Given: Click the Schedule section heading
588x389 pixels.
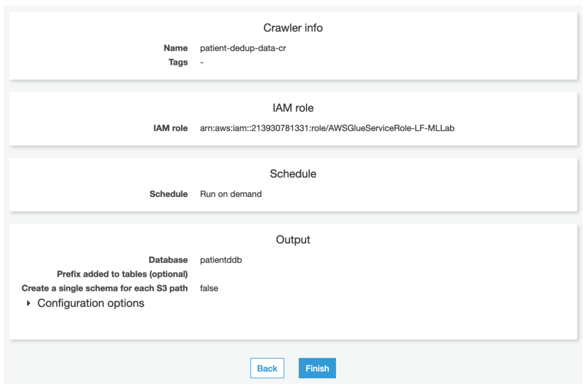Looking at the screenshot, I should [x=293, y=174].
